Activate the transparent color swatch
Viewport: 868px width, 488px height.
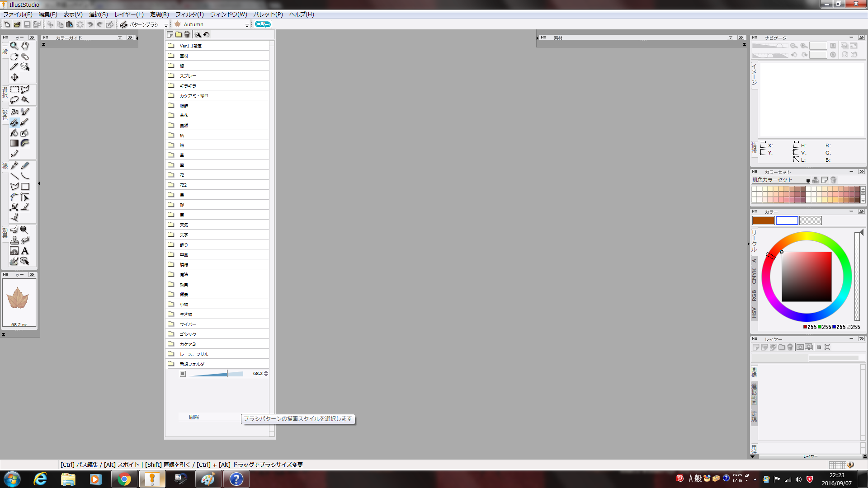click(x=810, y=221)
